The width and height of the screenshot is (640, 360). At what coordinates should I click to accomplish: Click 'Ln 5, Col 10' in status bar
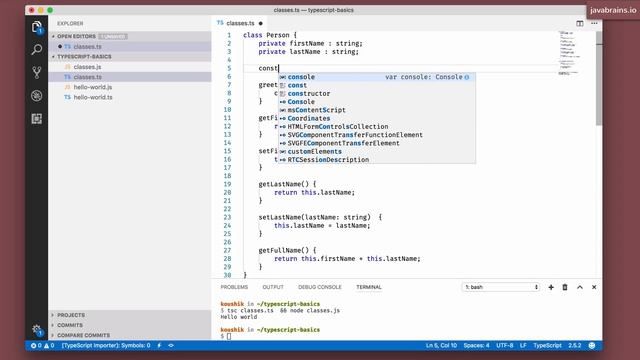click(x=441, y=346)
